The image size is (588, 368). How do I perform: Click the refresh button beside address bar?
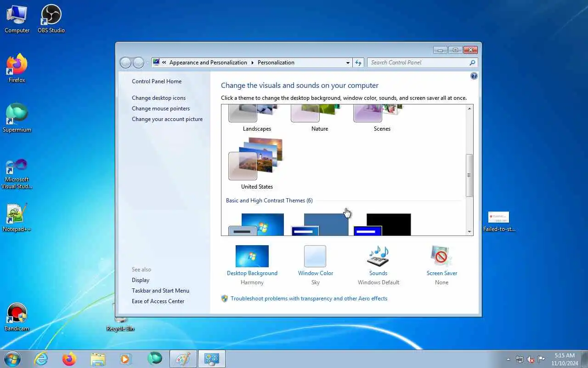click(x=358, y=63)
